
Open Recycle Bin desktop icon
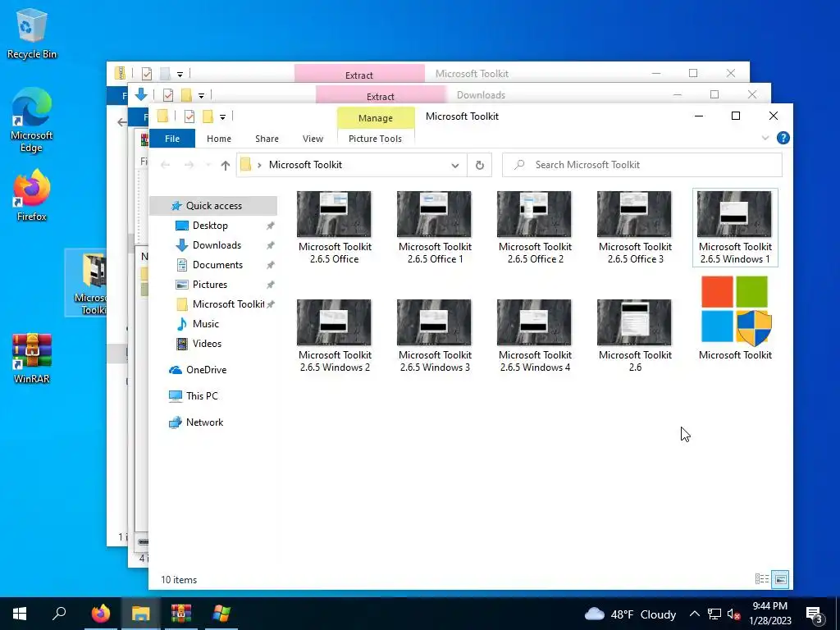pos(32,33)
